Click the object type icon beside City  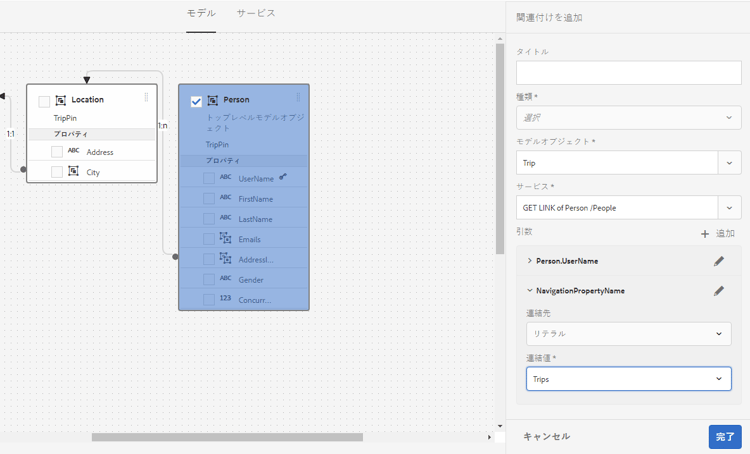click(x=73, y=171)
